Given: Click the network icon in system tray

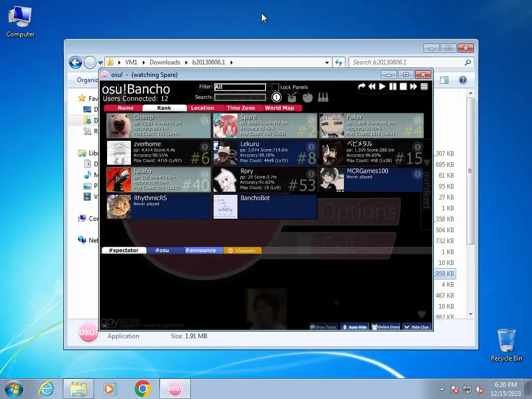Looking at the screenshot, I should click(x=467, y=390).
